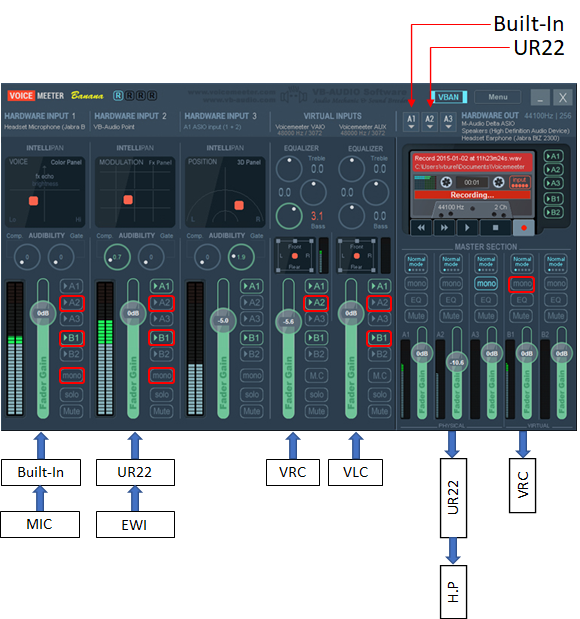Click the red recording file name display

[x=472, y=162]
